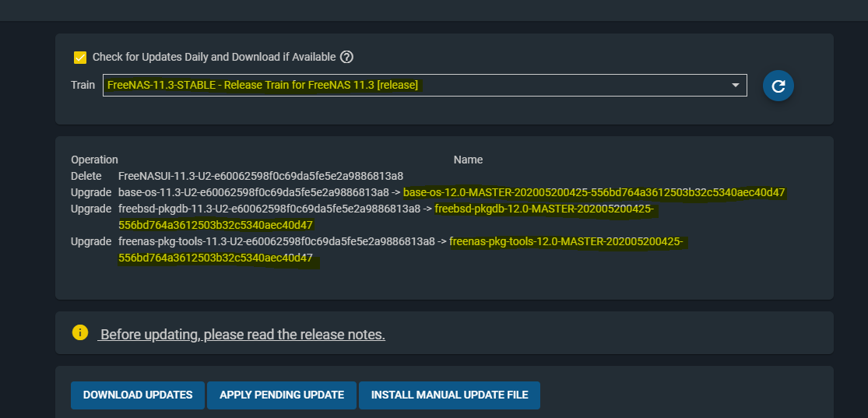Click the 'Check for Updates Daily' label text
The height and width of the screenshot is (418, 868).
[x=213, y=57]
